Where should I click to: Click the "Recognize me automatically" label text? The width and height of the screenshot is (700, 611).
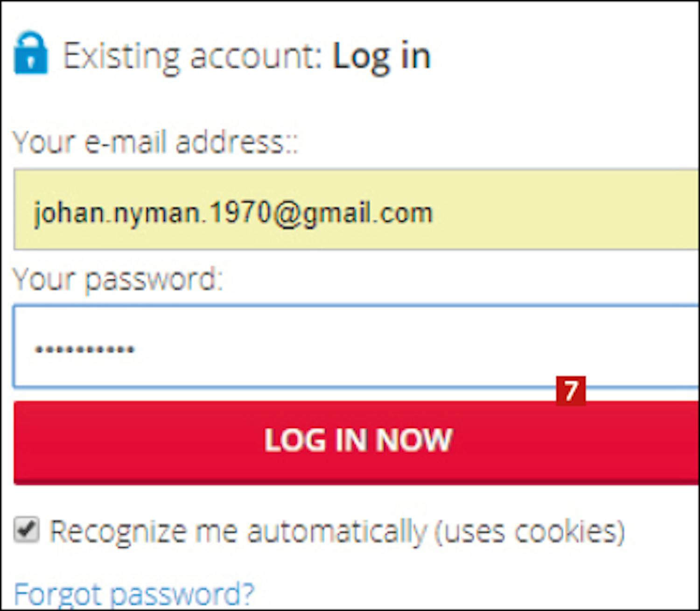pos(238,532)
